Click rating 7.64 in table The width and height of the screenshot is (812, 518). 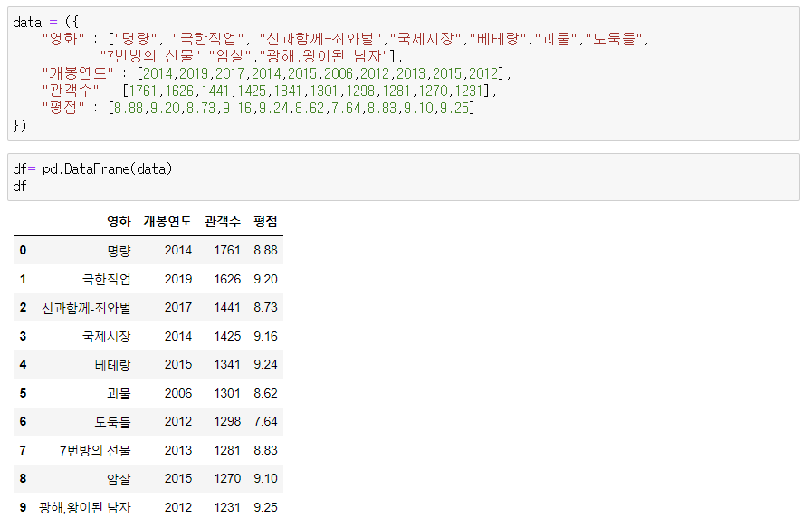coord(265,421)
